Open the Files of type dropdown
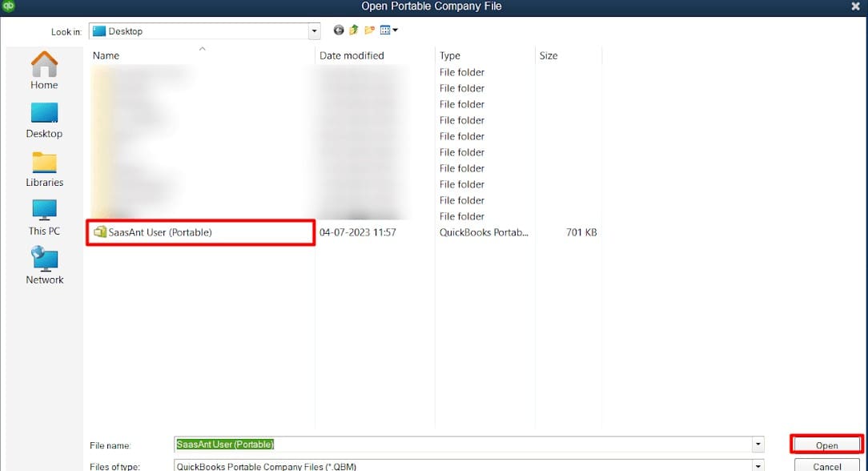This screenshot has width=868, height=471. (757, 466)
